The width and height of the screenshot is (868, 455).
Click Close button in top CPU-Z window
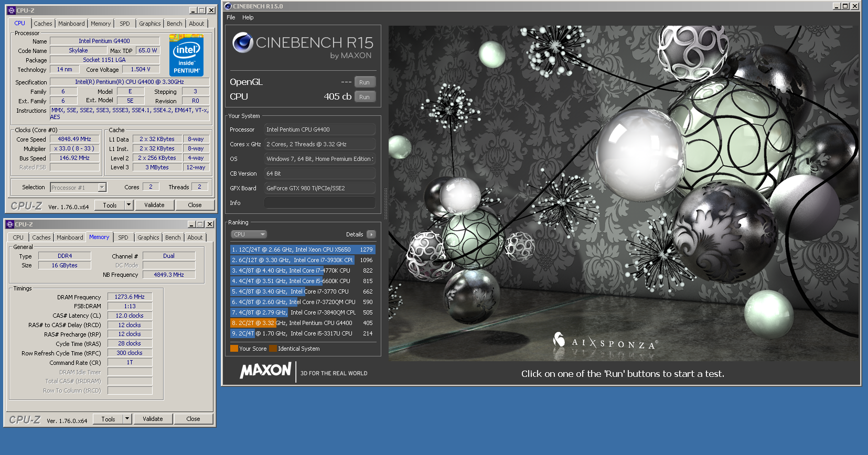pos(195,205)
